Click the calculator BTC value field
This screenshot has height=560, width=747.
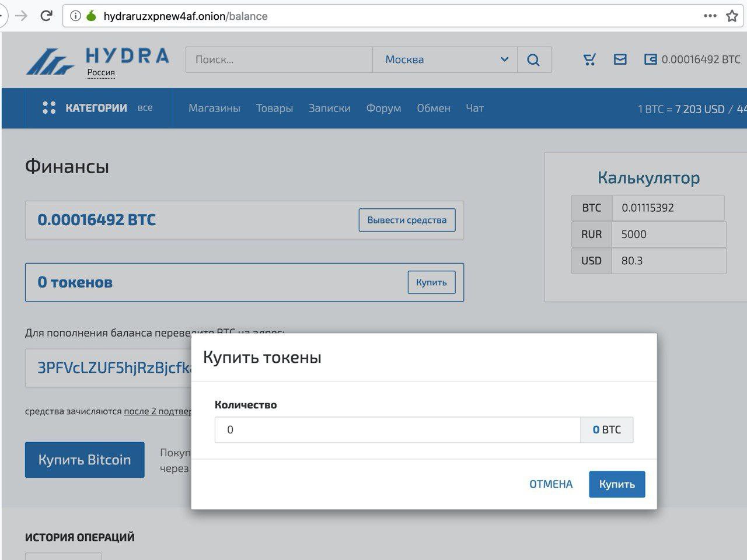pyautogui.click(x=668, y=208)
